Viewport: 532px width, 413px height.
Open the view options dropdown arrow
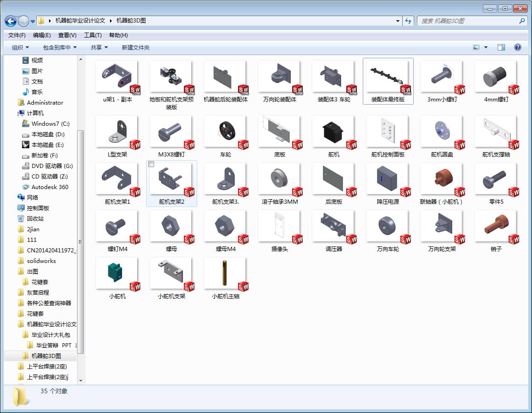(x=486, y=48)
